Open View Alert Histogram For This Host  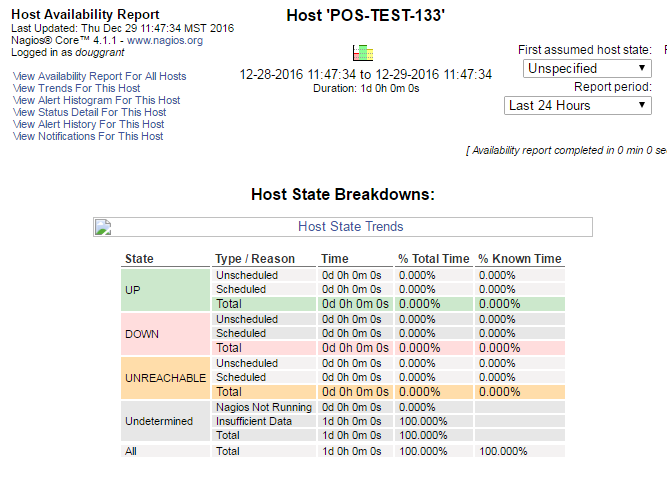(x=96, y=100)
